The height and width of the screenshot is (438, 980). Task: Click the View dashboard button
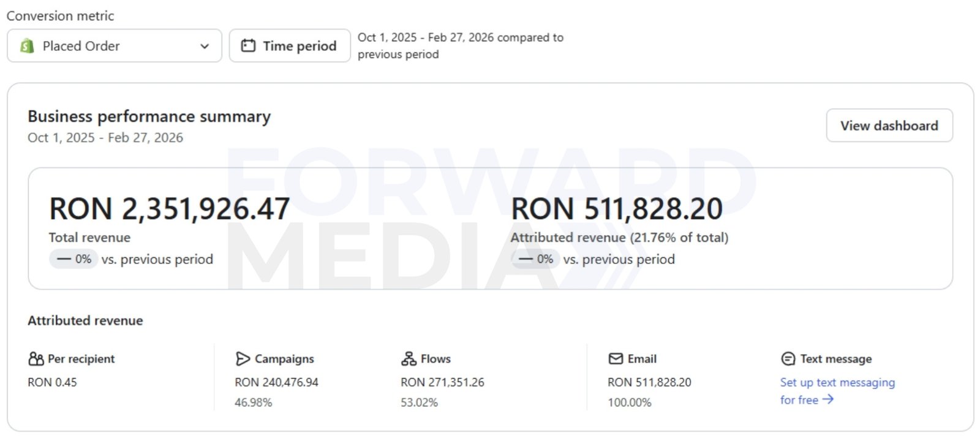tap(889, 126)
